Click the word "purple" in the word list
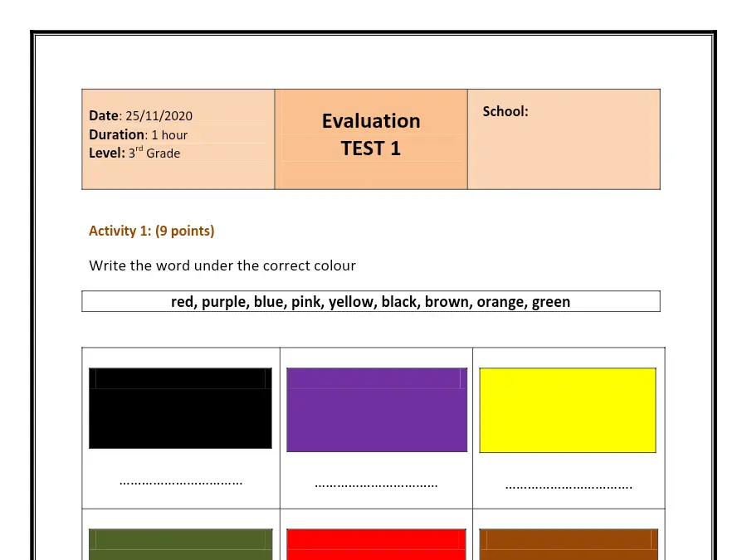Screen dimensions: 747x560 pyautogui.click(x=225, y=302)
